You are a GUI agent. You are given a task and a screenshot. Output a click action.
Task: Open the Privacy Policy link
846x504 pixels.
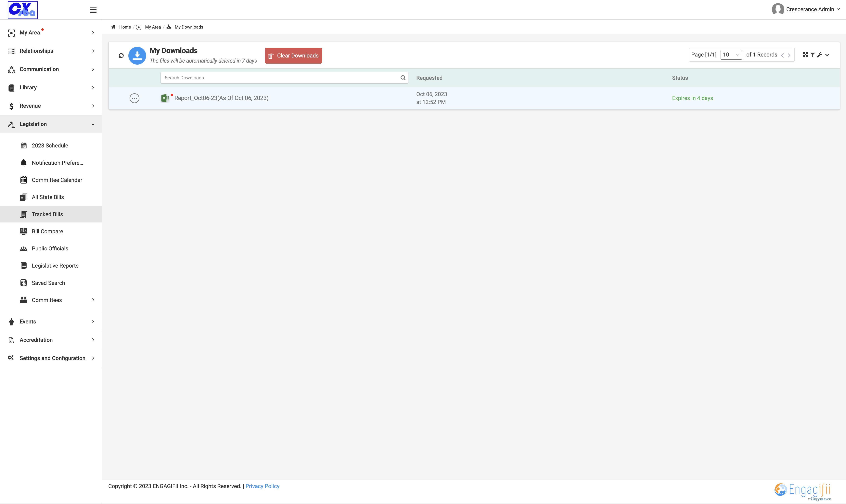coord(262,486)
